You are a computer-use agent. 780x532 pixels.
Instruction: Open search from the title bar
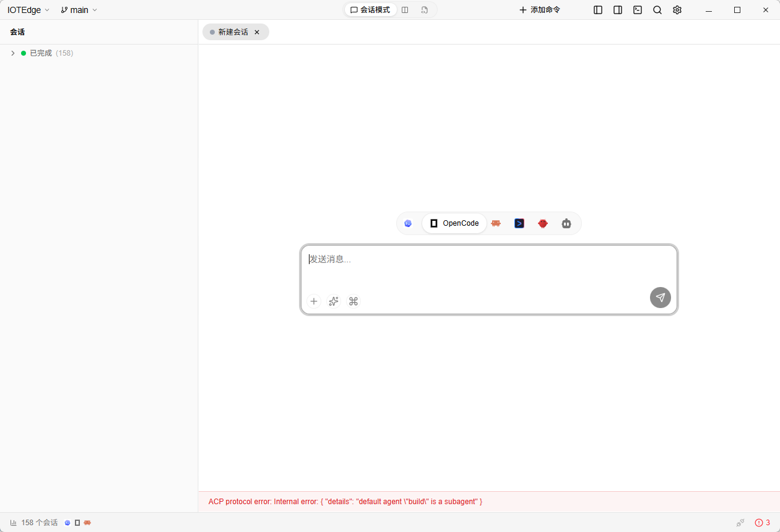pos(657,10)
